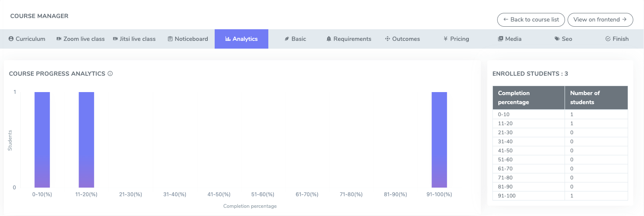The height and width of the screenshot is (216, 644).
Task: Click the 0-10(%) chart bar
Action: point(42,140)
